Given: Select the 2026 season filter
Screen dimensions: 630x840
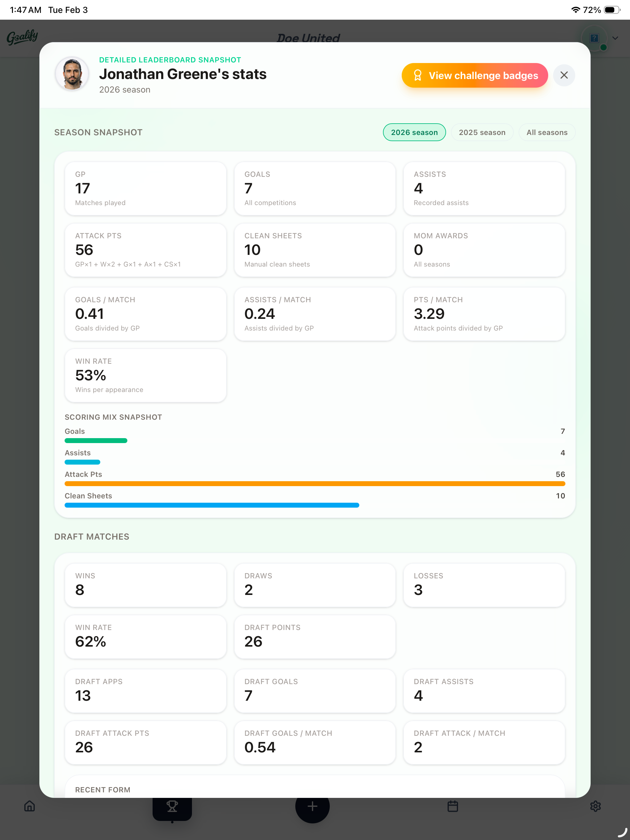Looking at the screenshot, I should point(414,132).
